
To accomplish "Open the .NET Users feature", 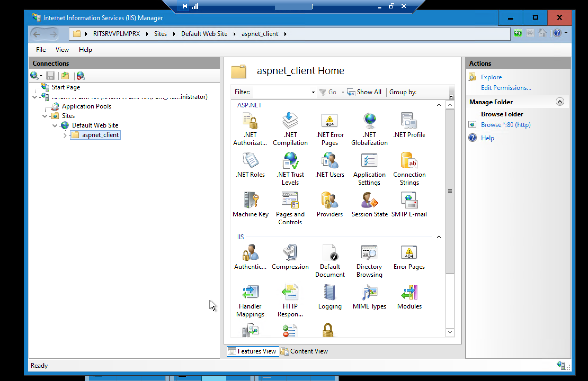I will [330, 165].
